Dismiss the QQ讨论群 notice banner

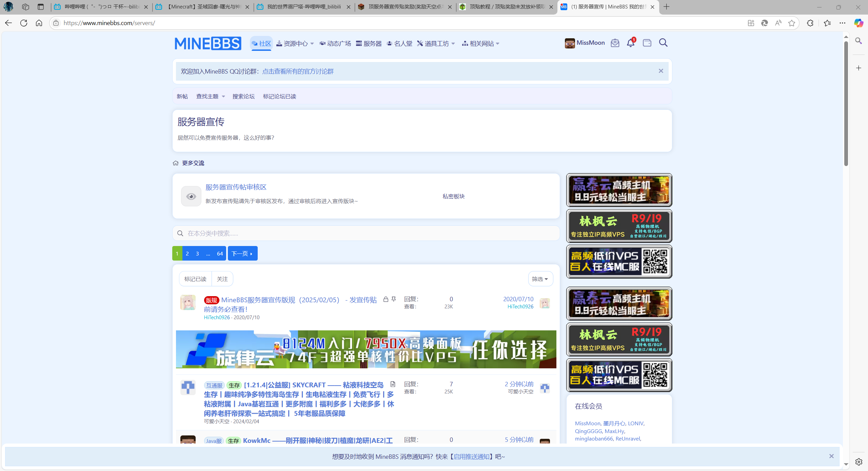[661, 71]
